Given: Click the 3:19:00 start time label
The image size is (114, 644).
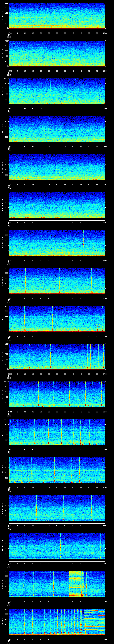Looking at the screenshot, I should click(x=9, y=109).
